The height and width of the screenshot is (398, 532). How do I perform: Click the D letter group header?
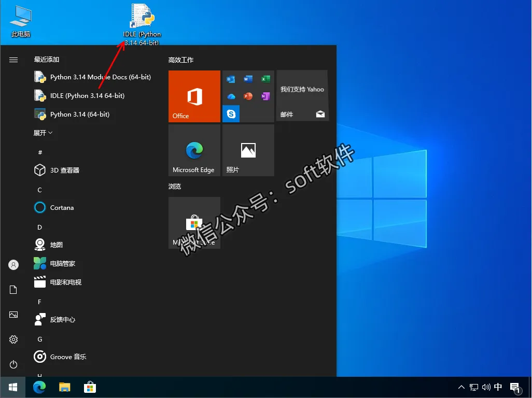pos(40,227)
